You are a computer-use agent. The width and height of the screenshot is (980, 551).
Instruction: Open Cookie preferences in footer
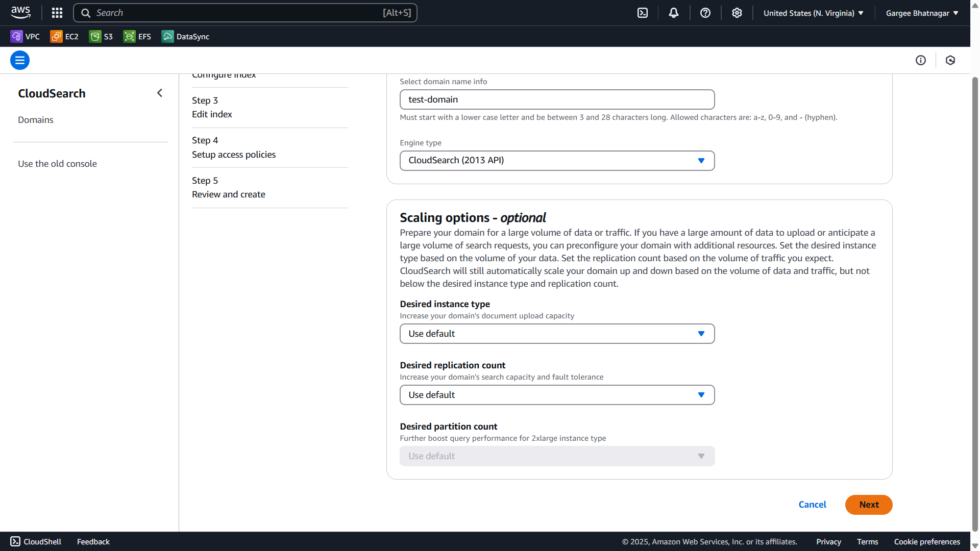click(x=927, y=541)
